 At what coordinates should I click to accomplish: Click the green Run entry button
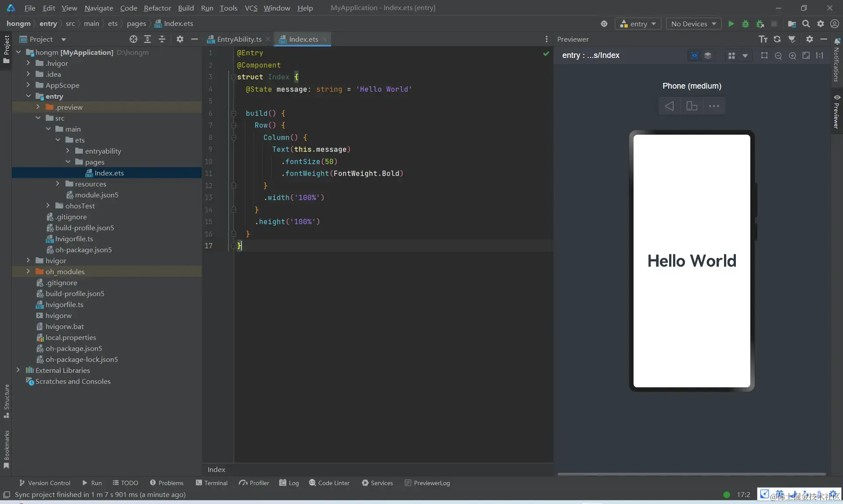pyautogui.click(x=731, y=24)
